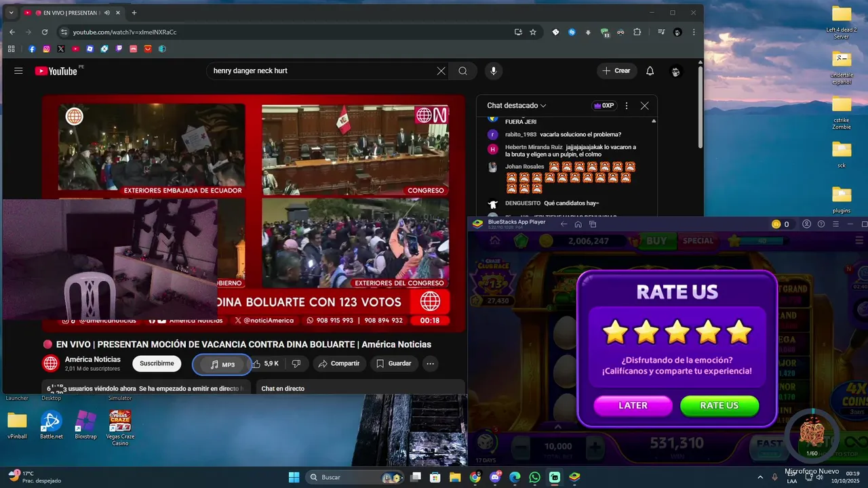Bookmark this page with the star icon

[533, 32]
